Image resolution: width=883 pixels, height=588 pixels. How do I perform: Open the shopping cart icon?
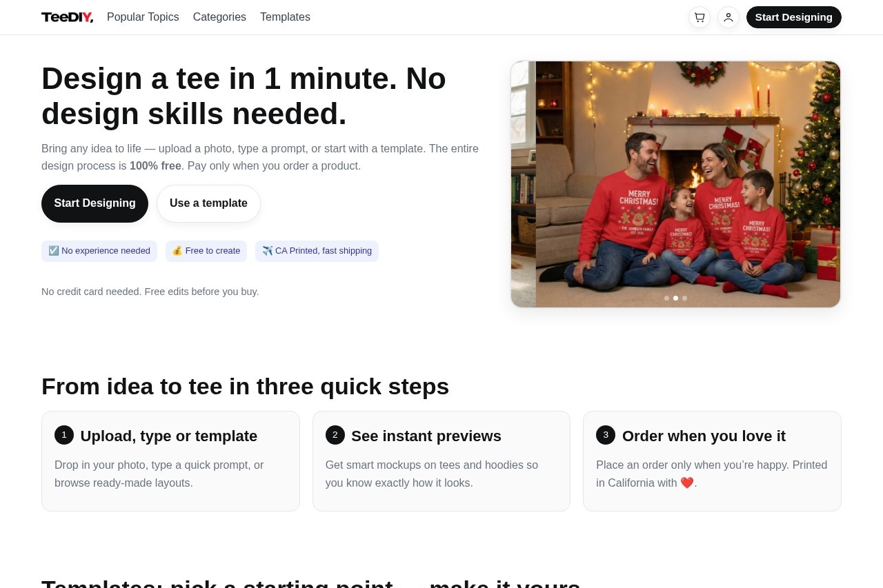click(x=700, y=17)
